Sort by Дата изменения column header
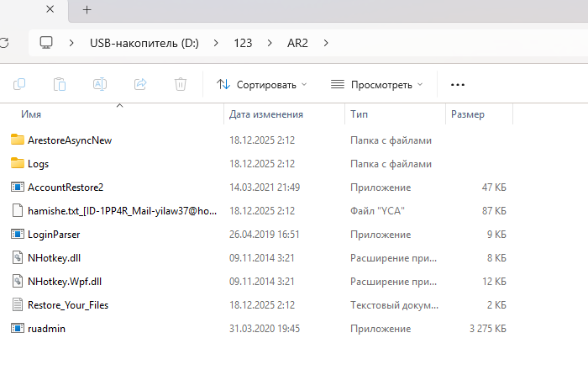 [266, 114]
